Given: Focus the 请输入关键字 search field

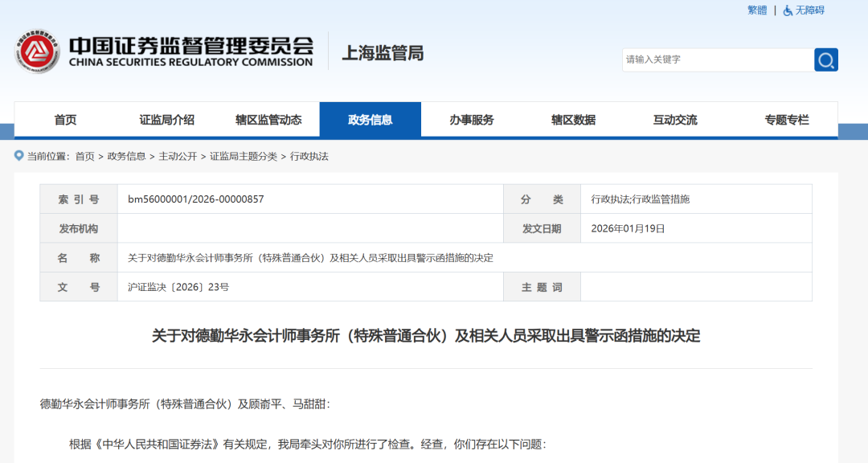Looking at the screenshot, I should click(718, 59).
